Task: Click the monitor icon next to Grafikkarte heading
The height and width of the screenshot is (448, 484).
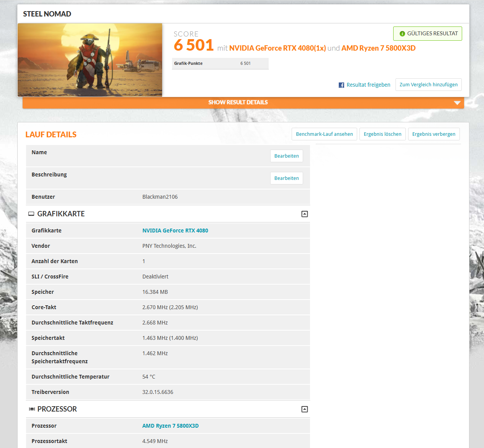Action: pos(31,214)
